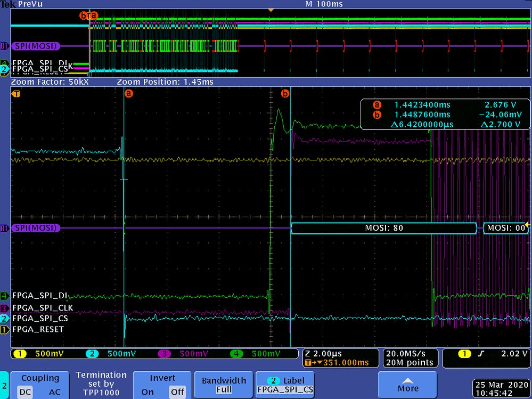Click cursor a readout 1.4423400ms
The image size is (532, 399).
coord(422,105)
